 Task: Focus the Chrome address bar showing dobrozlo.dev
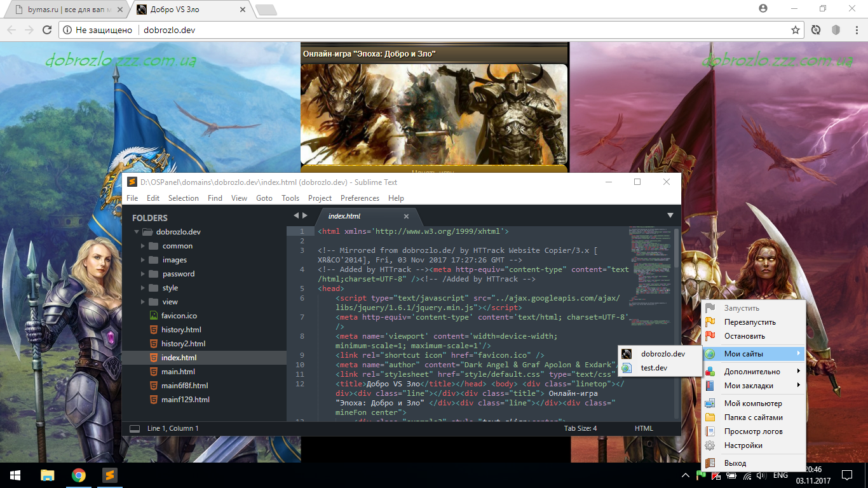tap(432, 30)
